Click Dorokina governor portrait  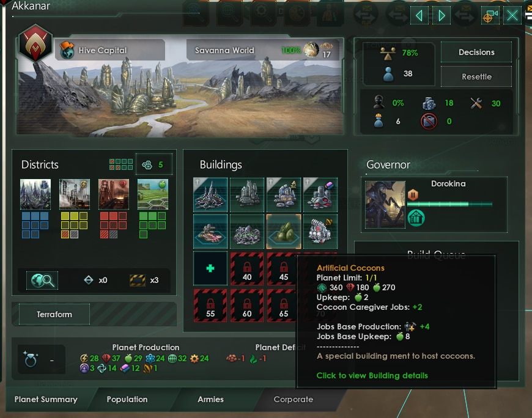click(x=385, y=205)
